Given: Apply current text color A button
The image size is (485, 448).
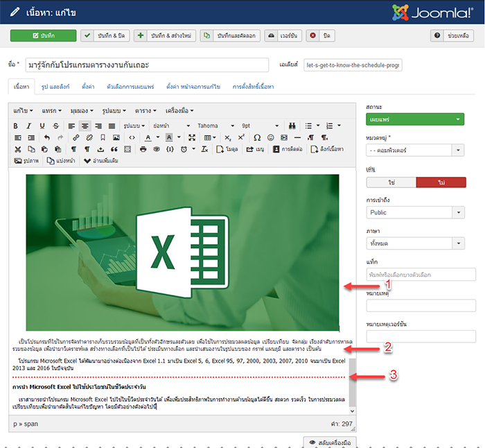Looking at the screenshot, I should [148, 137].
